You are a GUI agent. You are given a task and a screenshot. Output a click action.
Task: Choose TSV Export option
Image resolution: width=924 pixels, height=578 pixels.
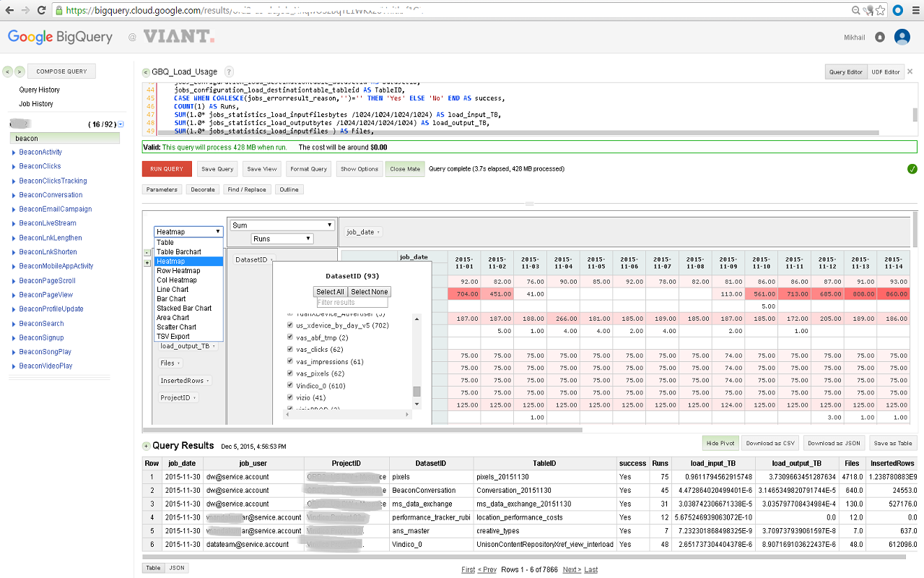[x=188, y=337]
